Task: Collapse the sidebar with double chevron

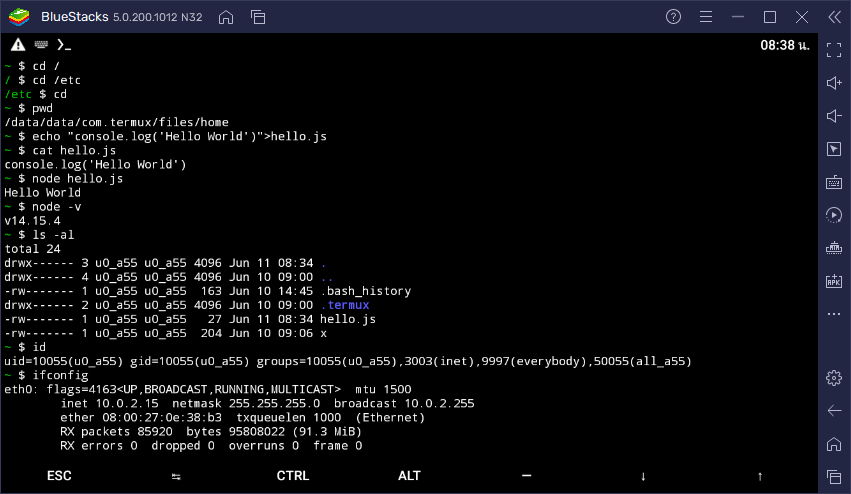Action: coord(834,17)
